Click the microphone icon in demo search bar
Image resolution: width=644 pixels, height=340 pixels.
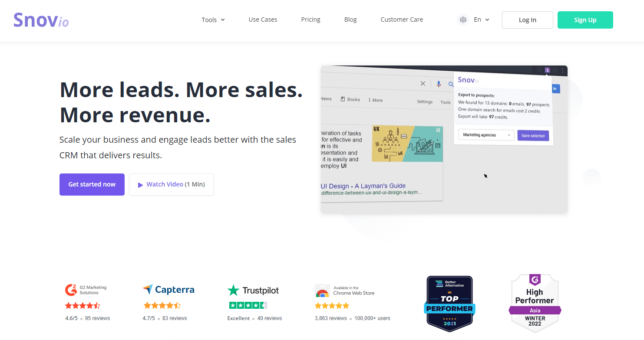[439, 84]
